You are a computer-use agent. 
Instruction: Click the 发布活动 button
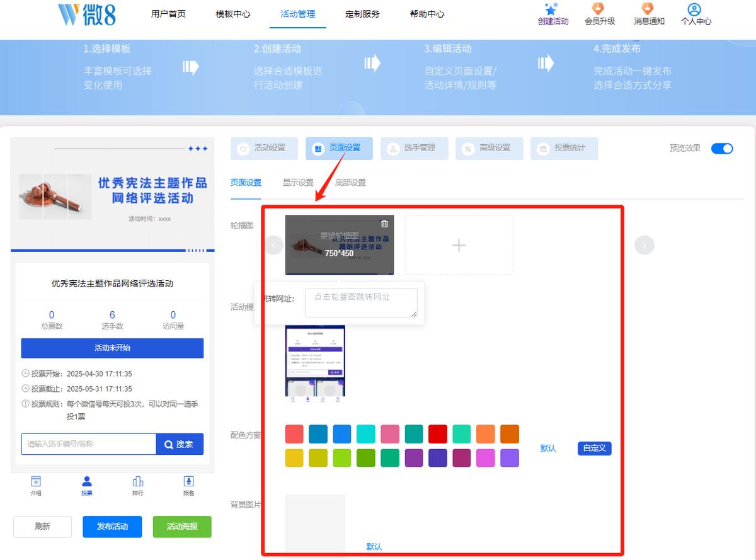(112, 527)
